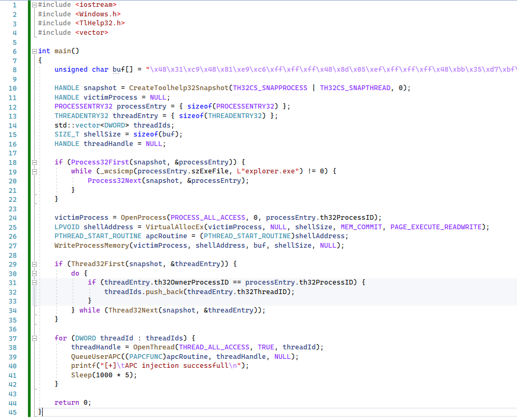Collapse the do loop fold

34,274
